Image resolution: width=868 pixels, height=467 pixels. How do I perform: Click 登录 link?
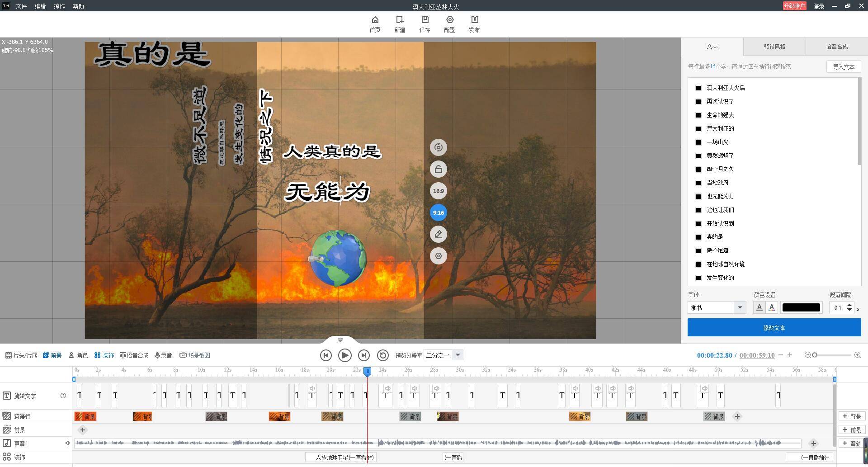819,6
